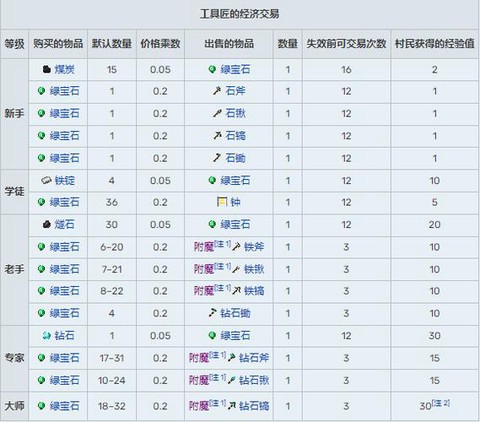
Task: Click the 新手 level cell
Action: click(x=14, y=113)
